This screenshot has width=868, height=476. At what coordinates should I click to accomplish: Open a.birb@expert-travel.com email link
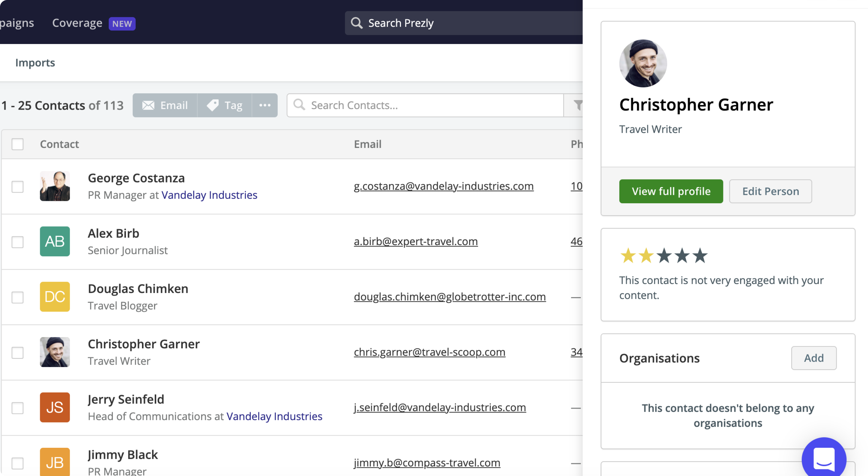416,241
